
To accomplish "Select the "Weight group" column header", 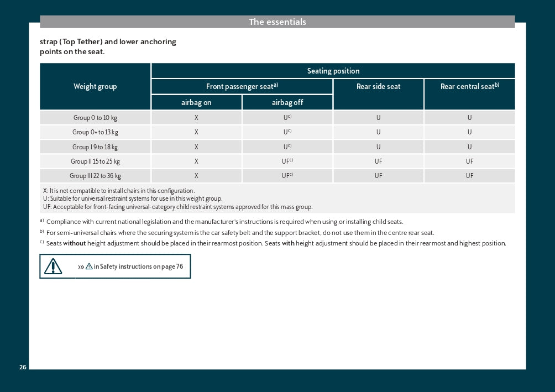I will pos(95,87).
